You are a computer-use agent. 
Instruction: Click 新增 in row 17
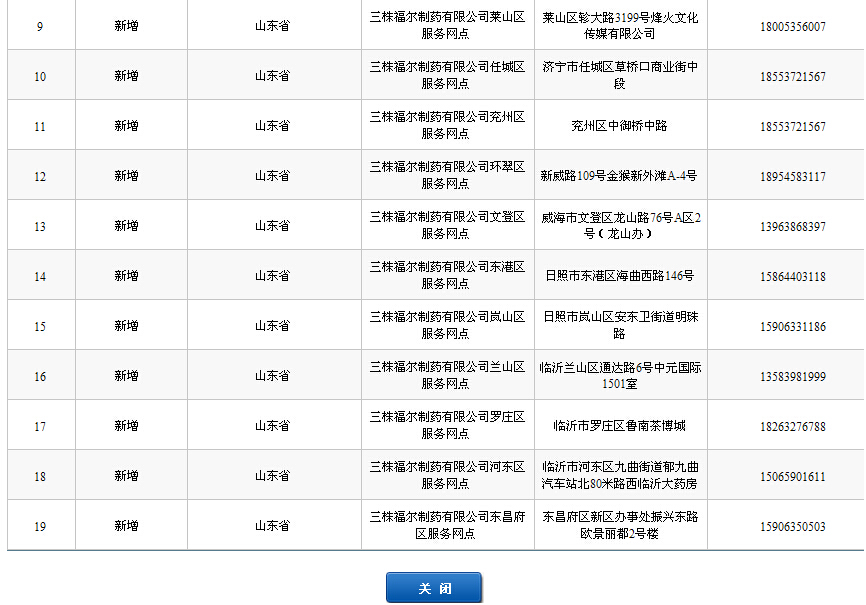point(126,425)
